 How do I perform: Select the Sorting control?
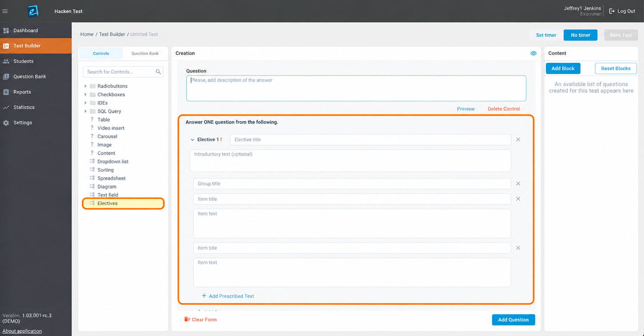[x=105, y=170]
